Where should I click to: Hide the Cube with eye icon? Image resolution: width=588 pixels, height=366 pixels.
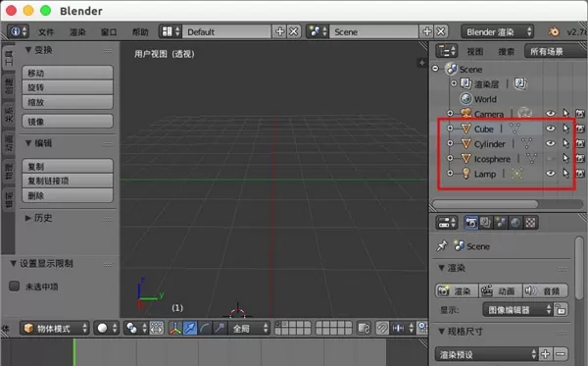(x=550, y=129)
